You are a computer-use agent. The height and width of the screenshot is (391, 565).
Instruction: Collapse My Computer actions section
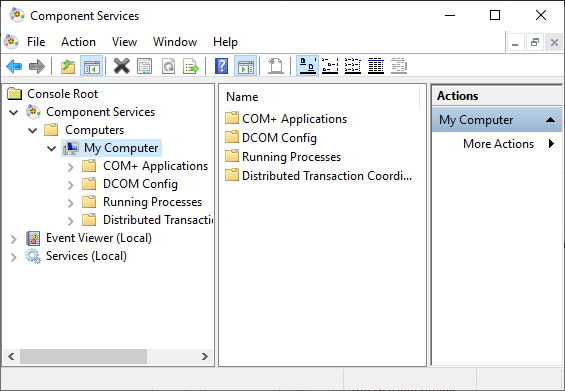[550, 120]
